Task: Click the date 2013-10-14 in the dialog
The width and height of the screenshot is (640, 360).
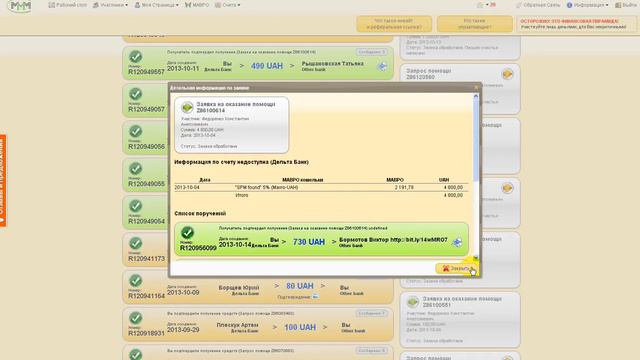Action: click(x=235, y=244)
